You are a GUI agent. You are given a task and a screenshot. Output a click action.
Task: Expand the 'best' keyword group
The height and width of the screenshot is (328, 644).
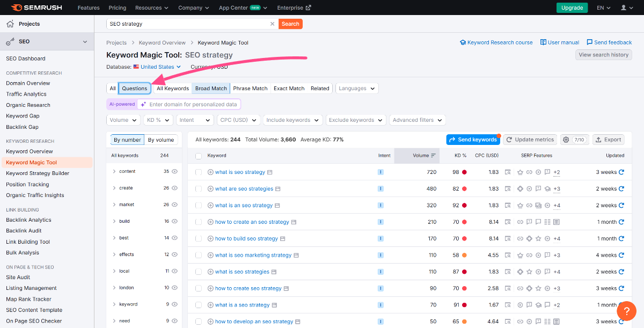pos(114,238)
